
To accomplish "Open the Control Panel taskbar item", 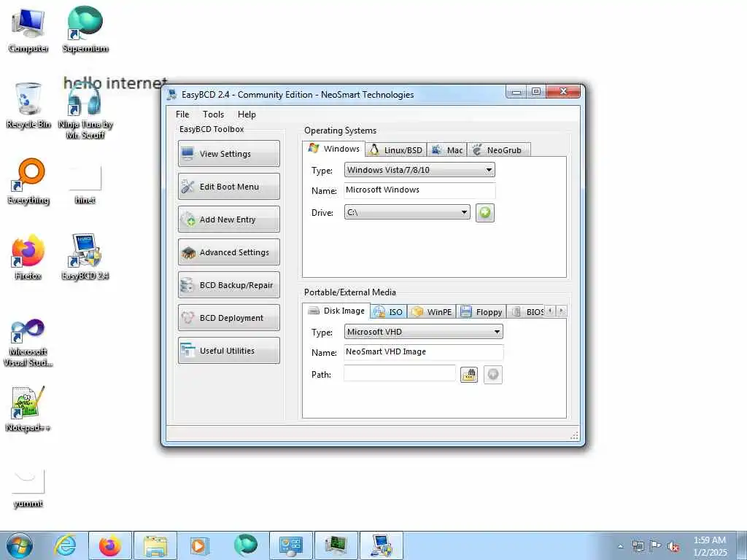I will point(290,545).
